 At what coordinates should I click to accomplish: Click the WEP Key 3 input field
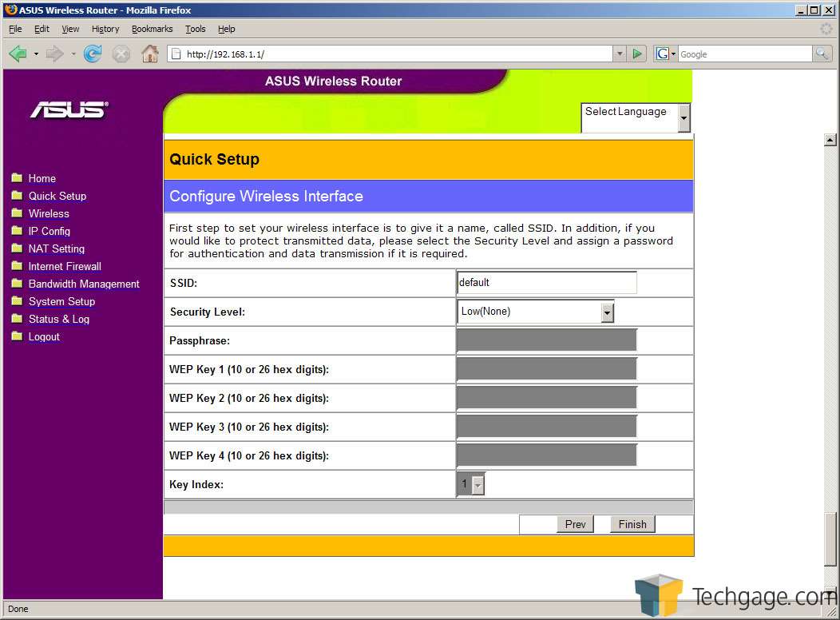click(x=547, y=427)
